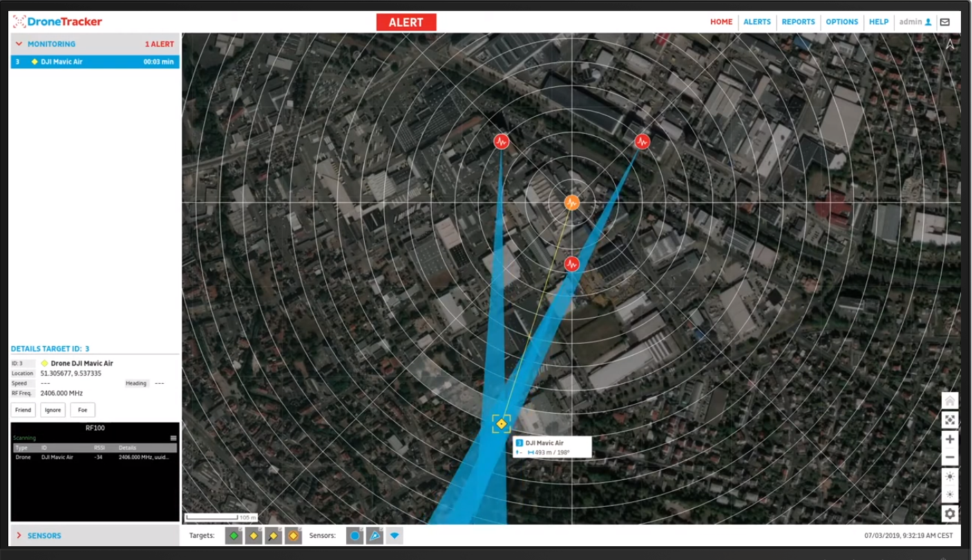The image size is (972, 560).
Task: Toggle the Wi-Fi style sensors filter
Action: (394, 536)
